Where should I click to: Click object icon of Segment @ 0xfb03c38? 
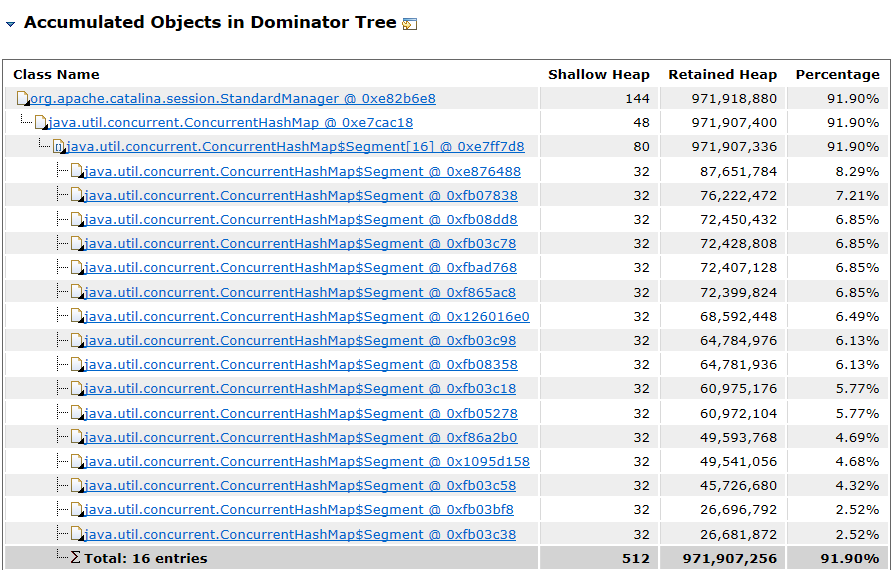pyautogui.click(x=77, y=535)
